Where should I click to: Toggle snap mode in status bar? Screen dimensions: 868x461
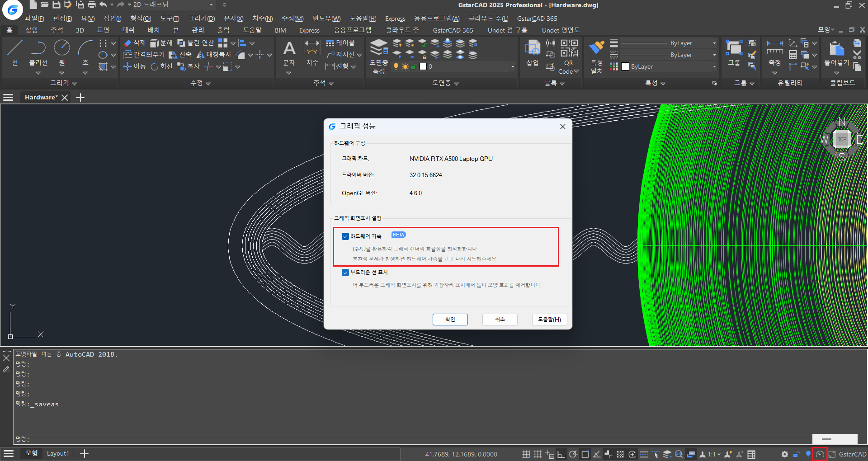point(526,454)
